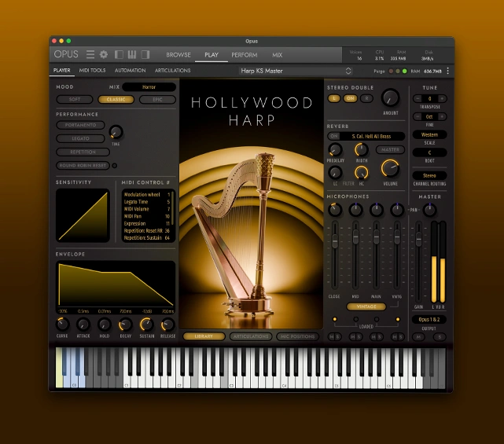Open the Opus hamburger main menu

pyautogui.click(x=90, y=54)
